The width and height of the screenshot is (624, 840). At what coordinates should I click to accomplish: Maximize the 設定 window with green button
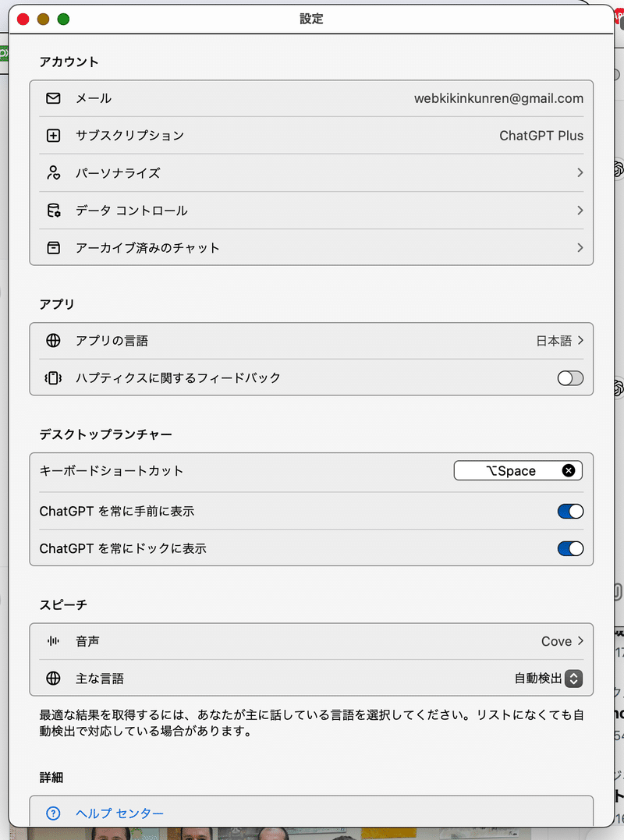click(63, 19)
